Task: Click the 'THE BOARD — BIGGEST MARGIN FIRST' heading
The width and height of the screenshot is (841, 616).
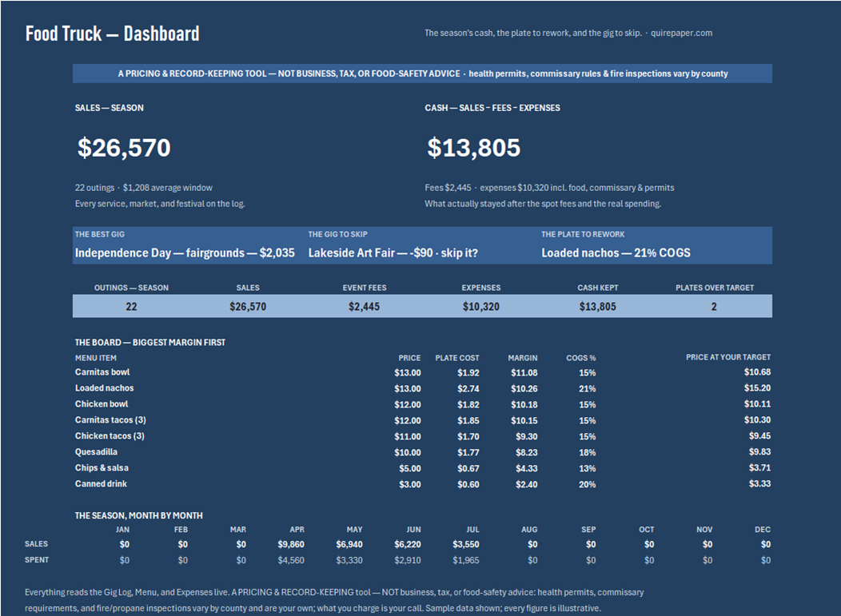Action: tap(150, 342)
